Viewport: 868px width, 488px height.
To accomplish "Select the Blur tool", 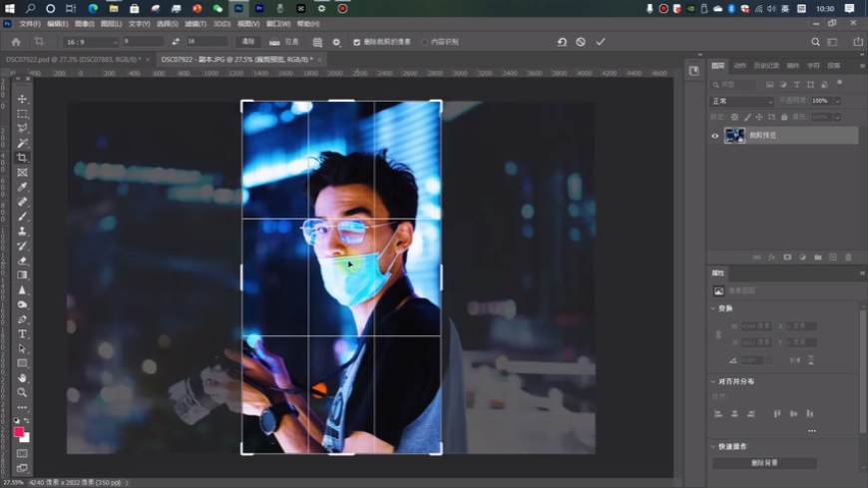I will pyautogui.click(x=22, y=290).
